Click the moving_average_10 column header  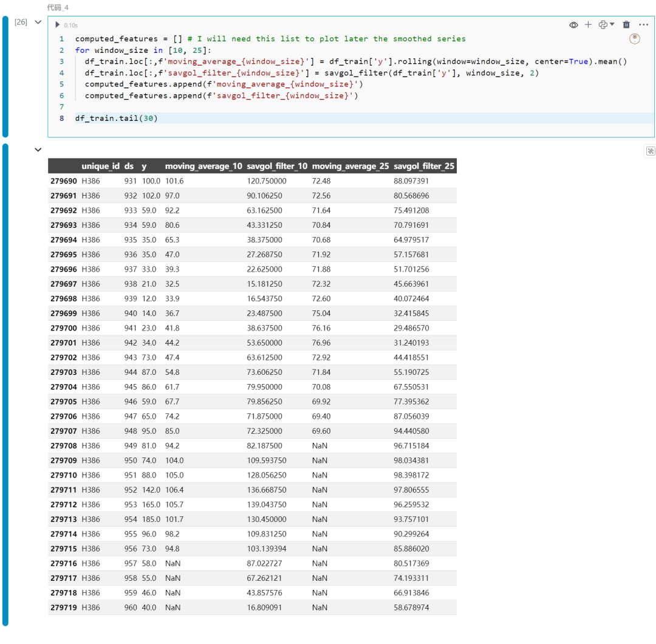coord(203,166)
